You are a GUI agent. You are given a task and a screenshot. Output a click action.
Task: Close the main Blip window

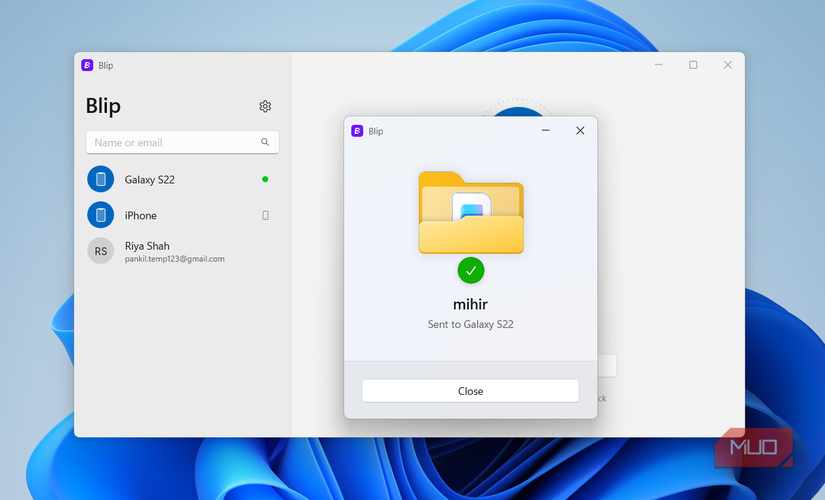pyautogui.click(x=728, y=65)
